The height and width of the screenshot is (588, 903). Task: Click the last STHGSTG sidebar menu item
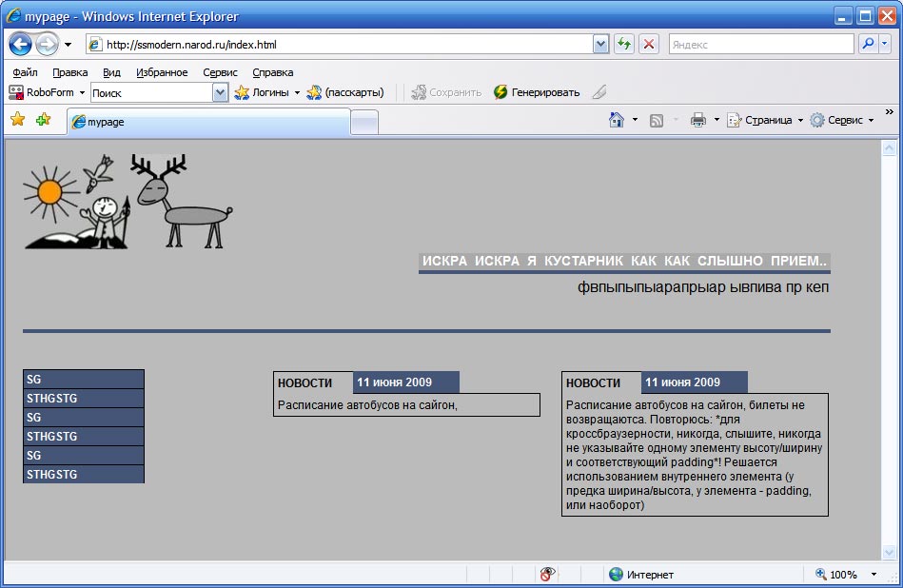pyautogui.click(x=84, y=474)
